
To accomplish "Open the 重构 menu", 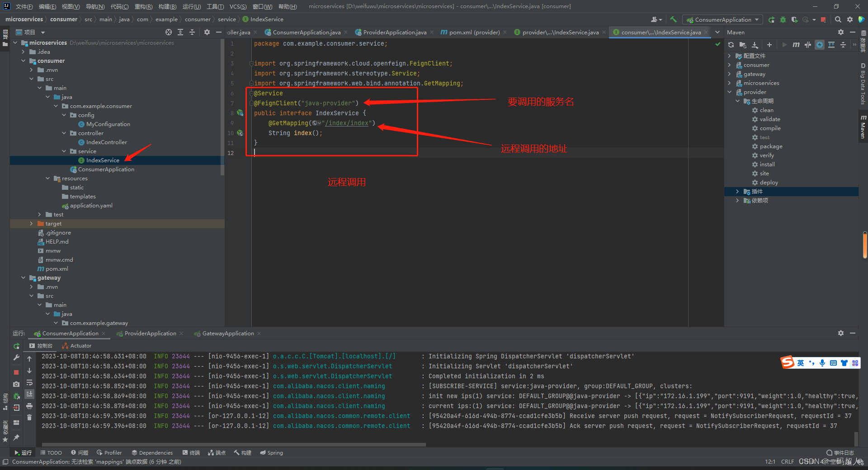I will 143,6.
